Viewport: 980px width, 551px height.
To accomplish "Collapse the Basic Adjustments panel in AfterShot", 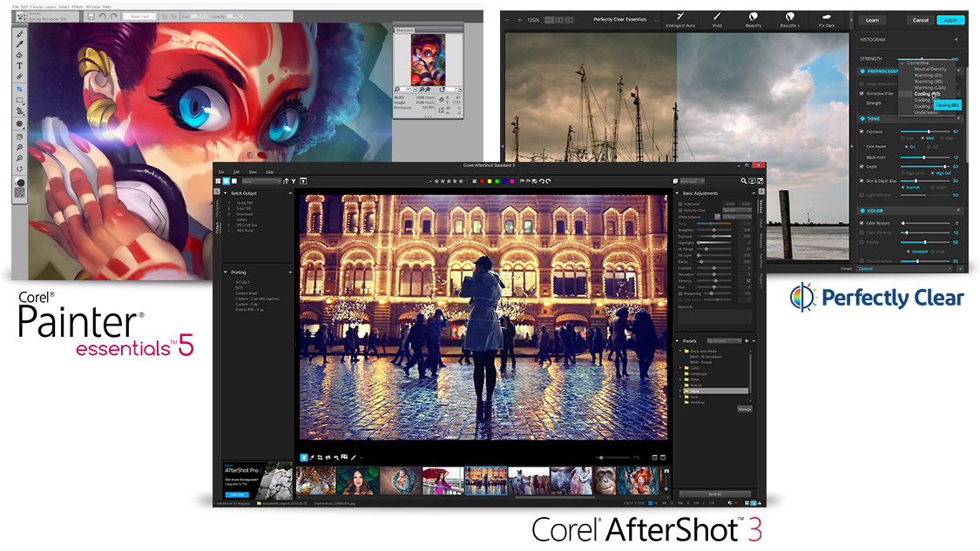I will pyautogui.click(x=677, y=193).
